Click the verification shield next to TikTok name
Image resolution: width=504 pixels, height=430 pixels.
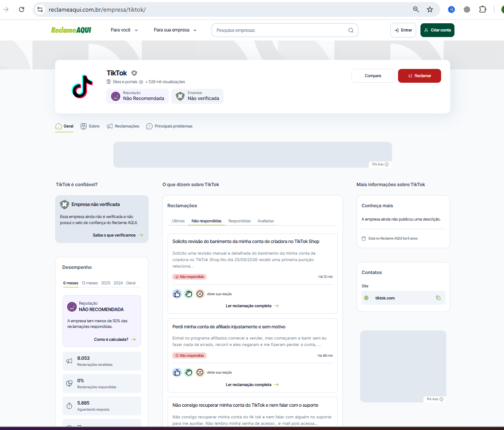134,73
